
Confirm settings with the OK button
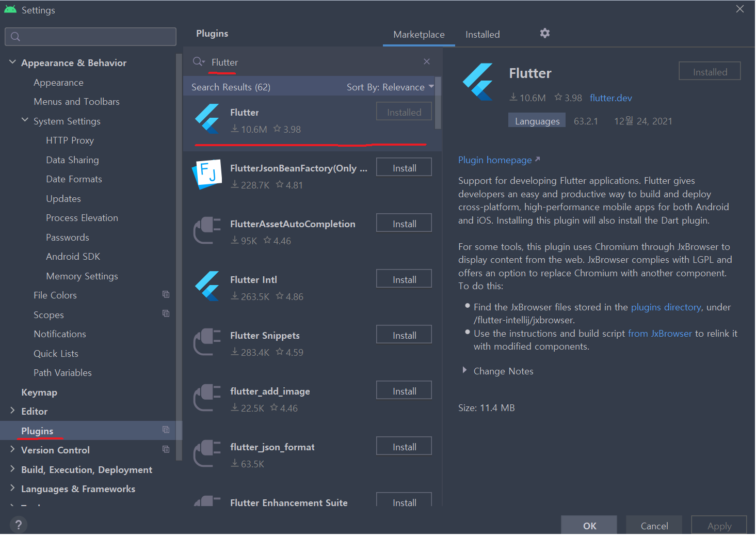pyautogui.click(x=589, y=525)
